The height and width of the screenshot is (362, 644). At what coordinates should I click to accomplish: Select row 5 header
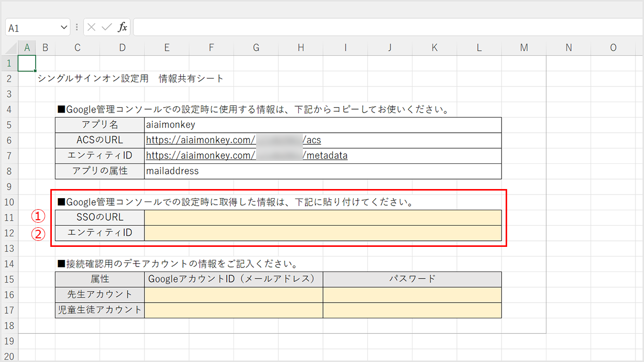(x=9, y=125)
